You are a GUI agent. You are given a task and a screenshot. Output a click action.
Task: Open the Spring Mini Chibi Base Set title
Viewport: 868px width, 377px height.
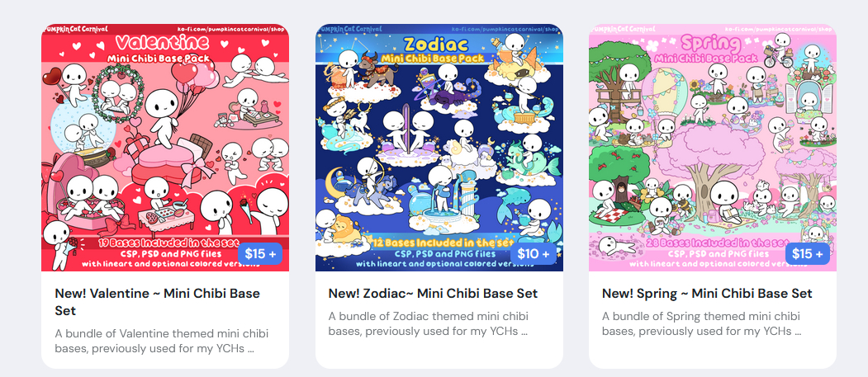pyautogui.click(x=707, y=293)
